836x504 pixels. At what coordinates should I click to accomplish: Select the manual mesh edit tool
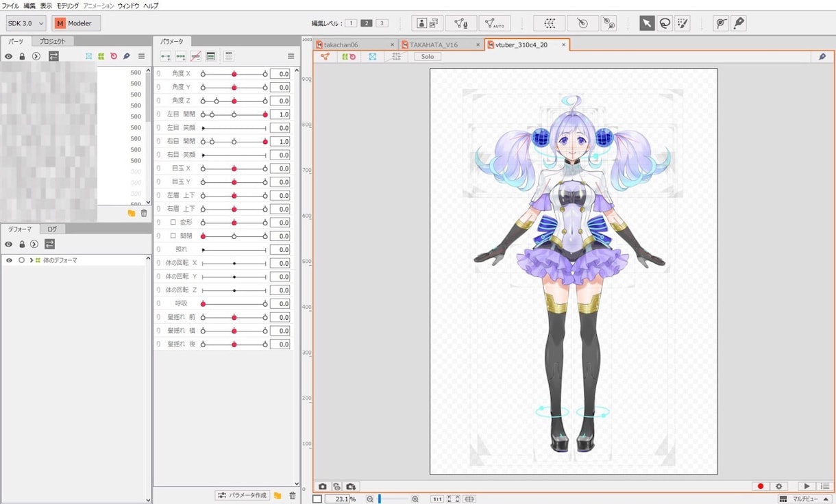coord(461,23)
